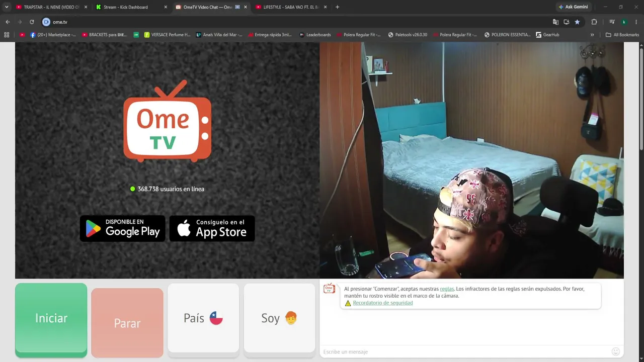
Task: Open the All Bookmarks folder
Action: pyautogui.click(x=622, y=35)
